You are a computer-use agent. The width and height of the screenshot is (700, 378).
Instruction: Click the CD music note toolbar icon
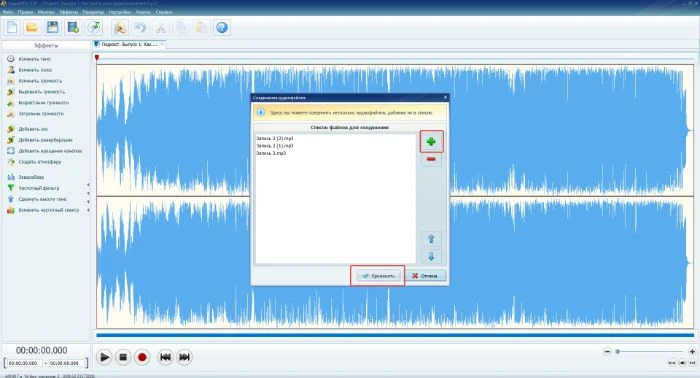click(x=94, y=28)
